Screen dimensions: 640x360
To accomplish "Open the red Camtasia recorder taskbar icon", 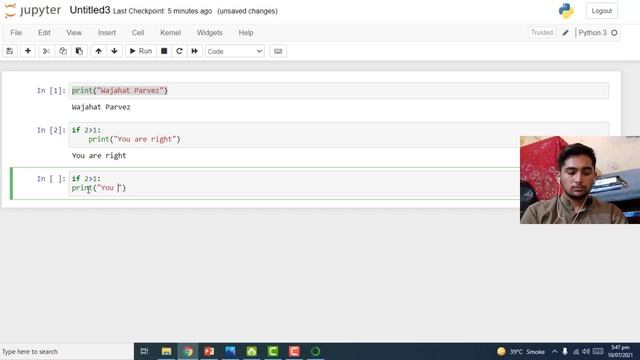I will pyautogui.click(x=294, y=351).
